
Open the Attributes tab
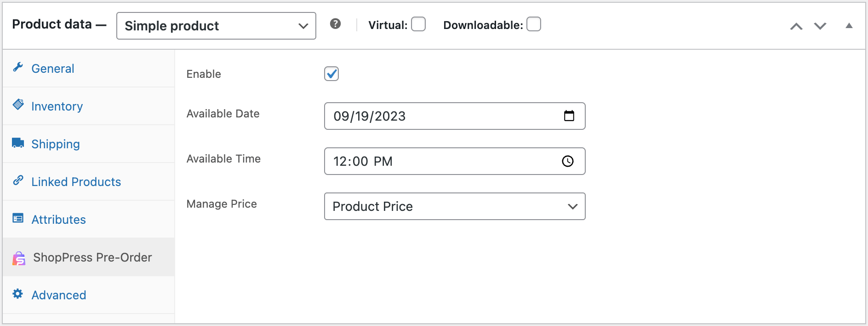click(x=58, y=220)
